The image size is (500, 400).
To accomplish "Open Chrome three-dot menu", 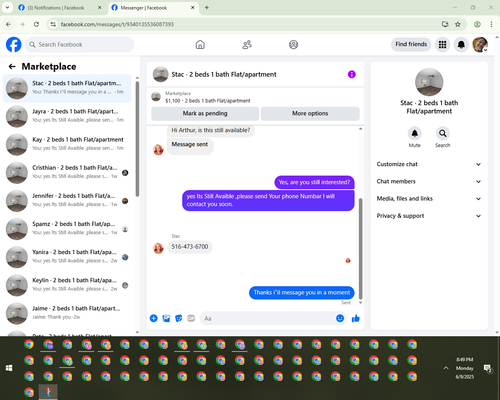I will 491,24.
